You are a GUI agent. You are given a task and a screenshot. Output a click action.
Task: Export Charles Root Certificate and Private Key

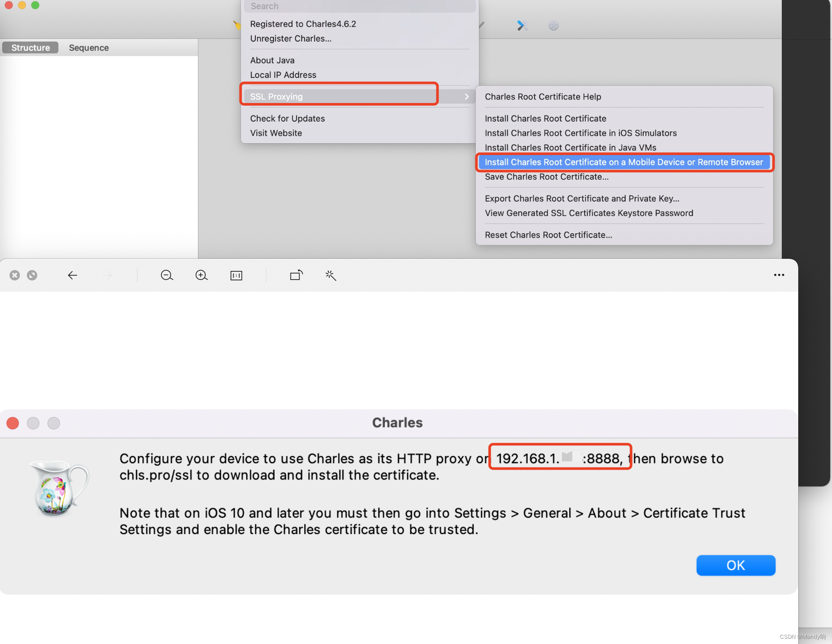pos(624,199)
